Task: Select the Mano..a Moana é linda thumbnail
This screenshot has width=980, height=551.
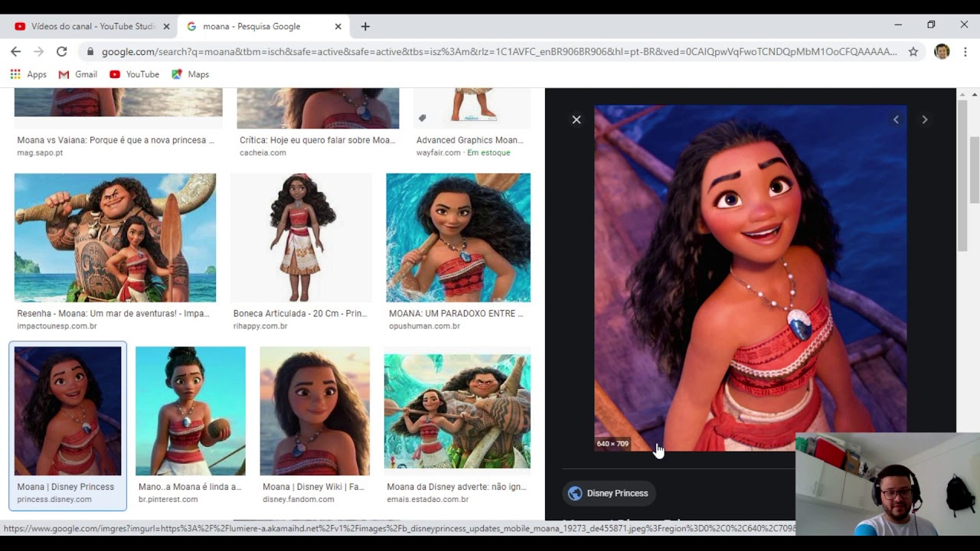Action: click(x=191, y=411)
